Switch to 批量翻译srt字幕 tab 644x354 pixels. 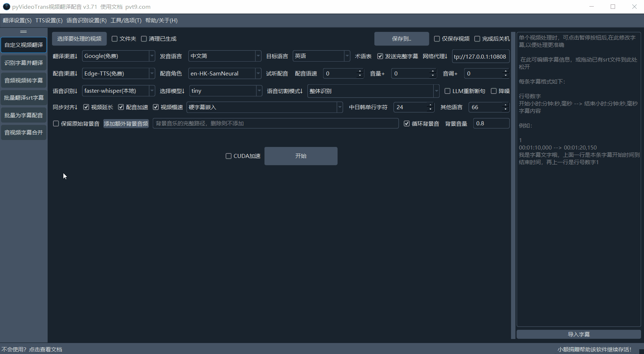coord(24,97)
